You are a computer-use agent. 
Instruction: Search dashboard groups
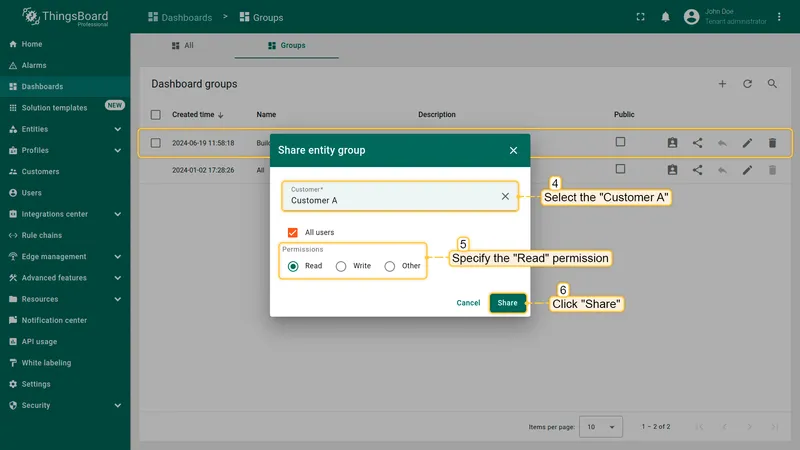(772, 84)
